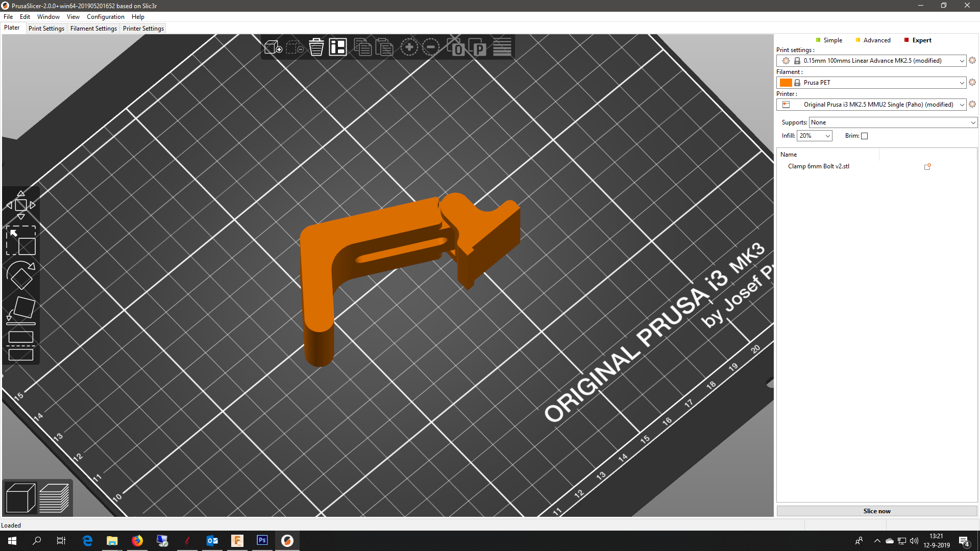Open the Print settings preset dropdown

click(871, 61)
